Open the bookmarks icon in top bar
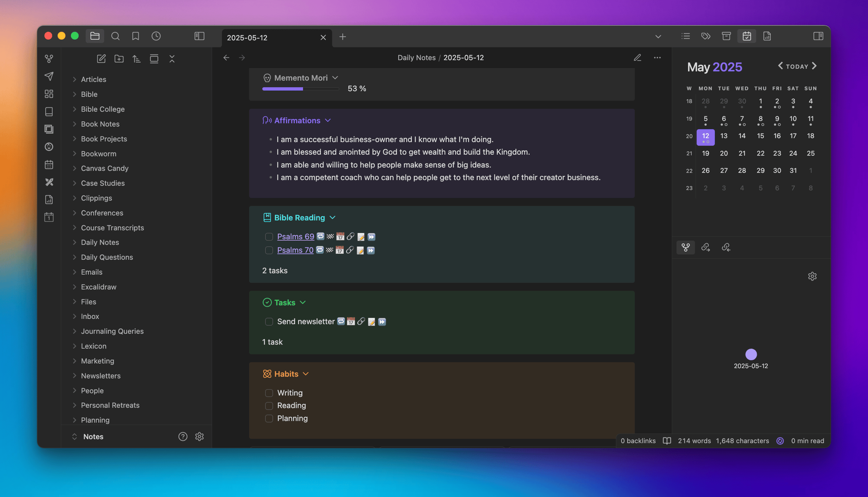868x497 pixels. pyautogui.click(x=136, y=36)
